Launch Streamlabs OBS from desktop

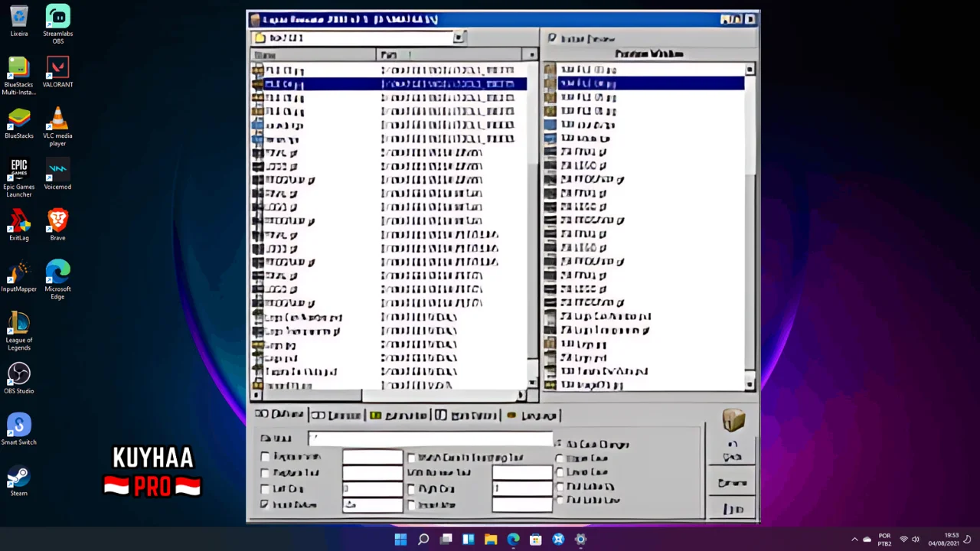click(x=57, y=24)
